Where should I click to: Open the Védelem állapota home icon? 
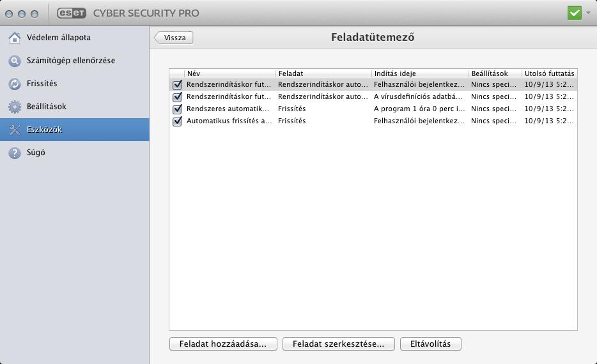point(15,38)
